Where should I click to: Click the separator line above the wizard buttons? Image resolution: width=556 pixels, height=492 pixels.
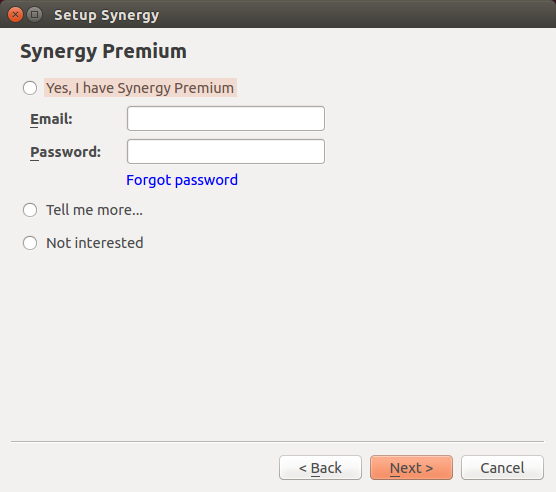click(x=277, y=442)
